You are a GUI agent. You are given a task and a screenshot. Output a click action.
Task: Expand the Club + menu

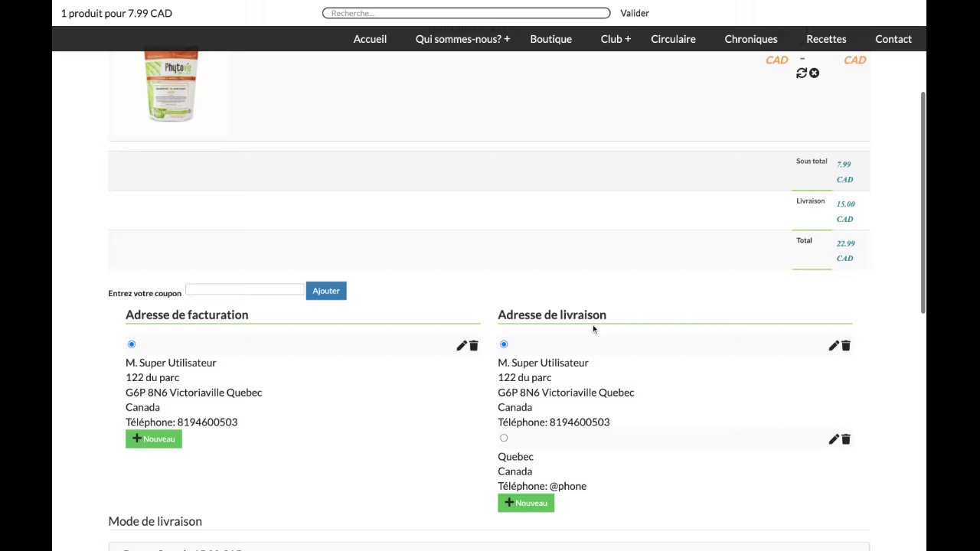coord(616,39)
